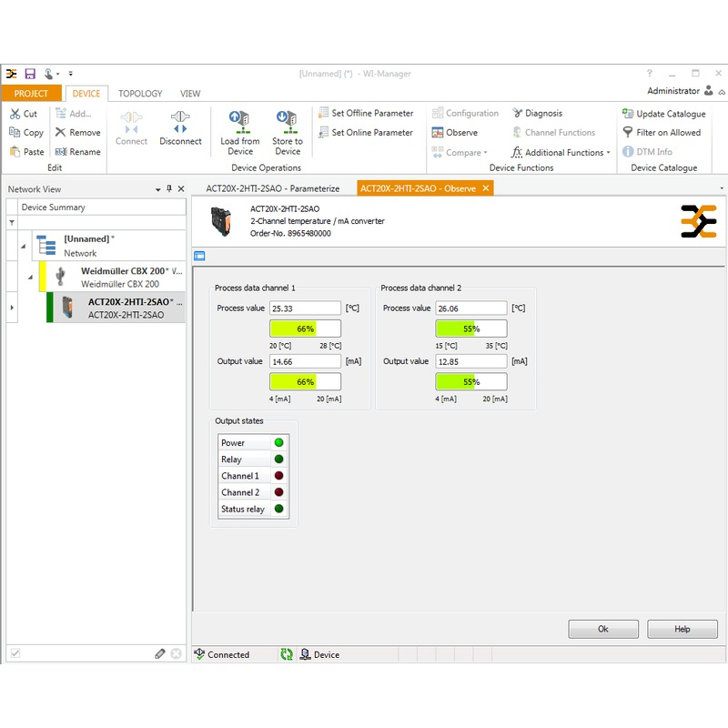Click the Disconnect device icon

(x=180, y=122)
